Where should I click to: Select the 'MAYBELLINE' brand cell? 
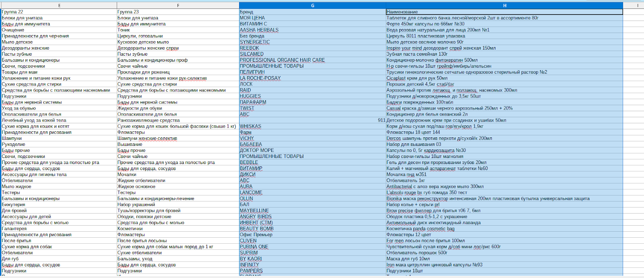tap(313, 210)
